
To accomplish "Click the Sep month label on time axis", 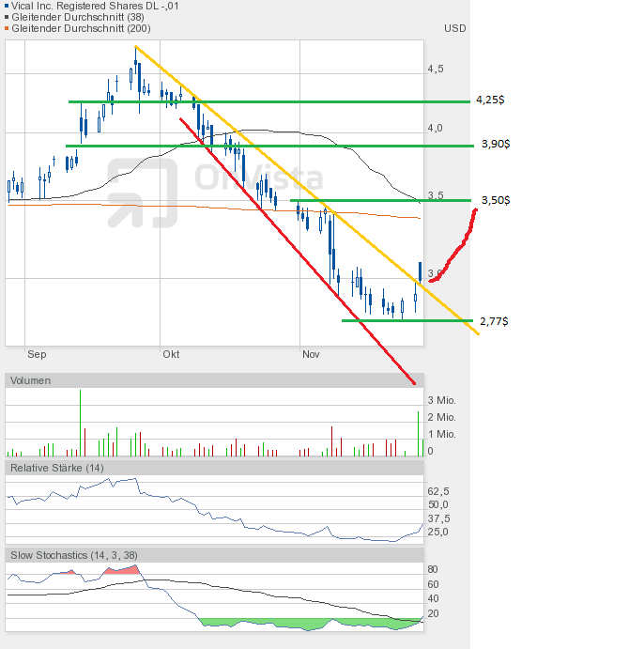I will click(x=37, y=354).
